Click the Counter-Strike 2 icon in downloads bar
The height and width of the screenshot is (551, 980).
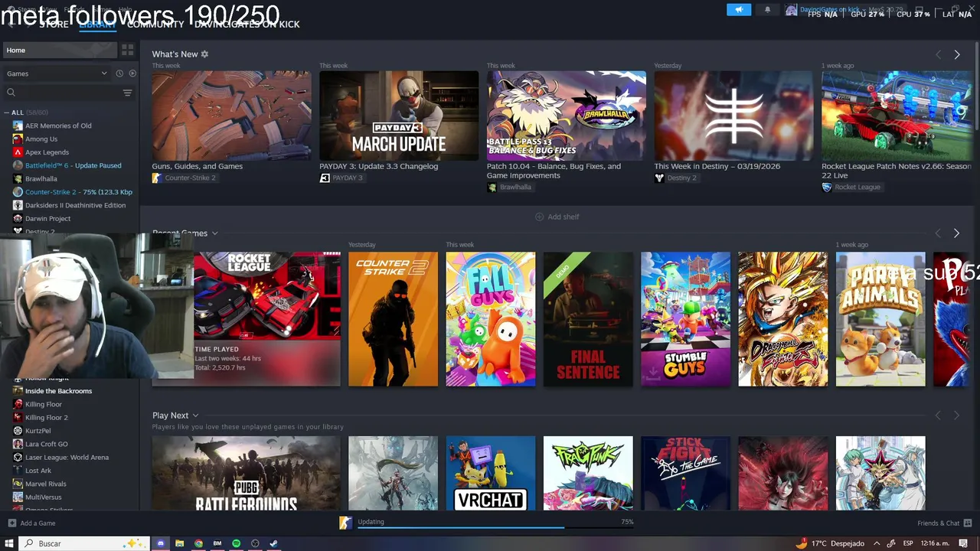coord(345,523)
